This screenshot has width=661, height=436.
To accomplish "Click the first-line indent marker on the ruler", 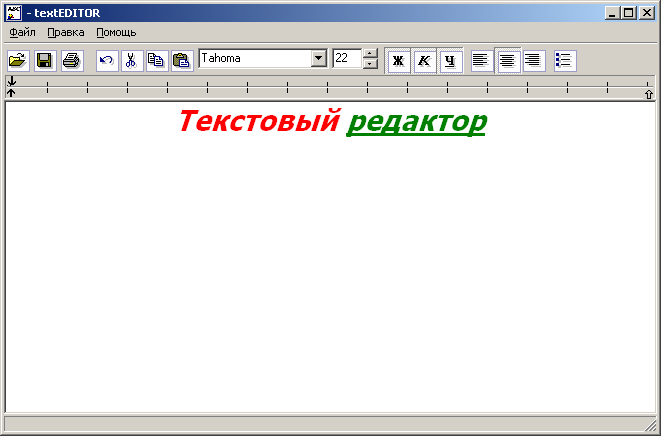I will pos(11,81).
